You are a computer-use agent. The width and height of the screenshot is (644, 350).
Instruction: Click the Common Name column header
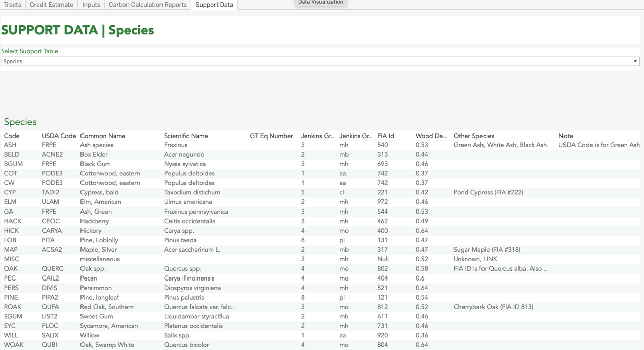(x=103, y=136)
